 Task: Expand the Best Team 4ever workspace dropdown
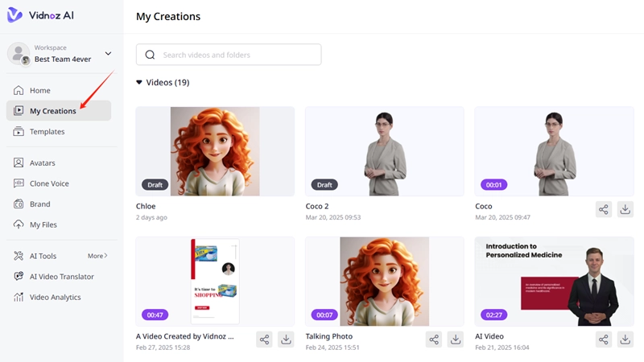108,54
